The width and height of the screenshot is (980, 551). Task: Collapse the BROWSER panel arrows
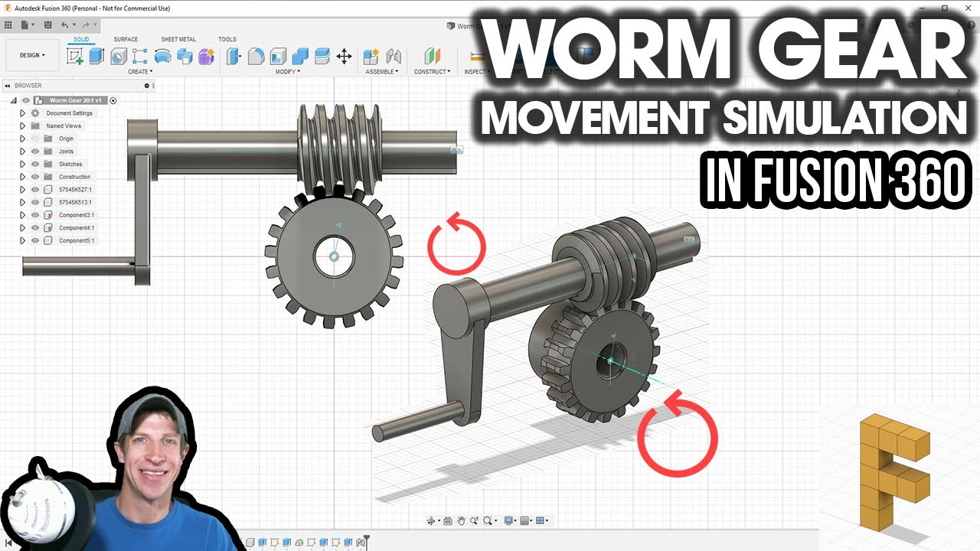pyautogui.click(x=7, y=86)
